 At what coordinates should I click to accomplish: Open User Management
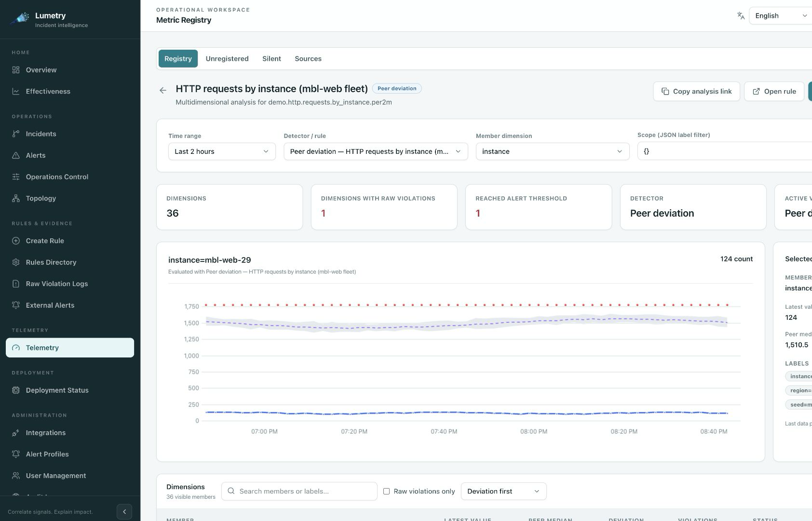tap(70, 476)
